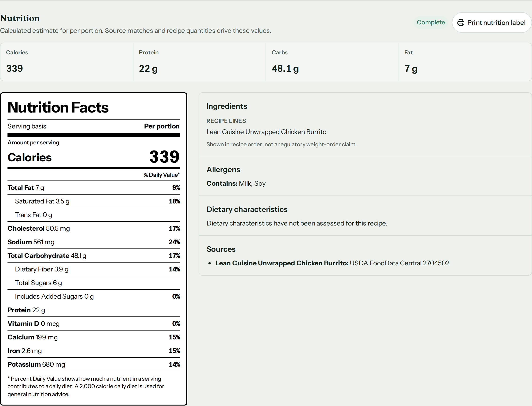Click the large 339 calories figure on label
Viewport: 532px width, 406px height.
[x=164, y=157]
